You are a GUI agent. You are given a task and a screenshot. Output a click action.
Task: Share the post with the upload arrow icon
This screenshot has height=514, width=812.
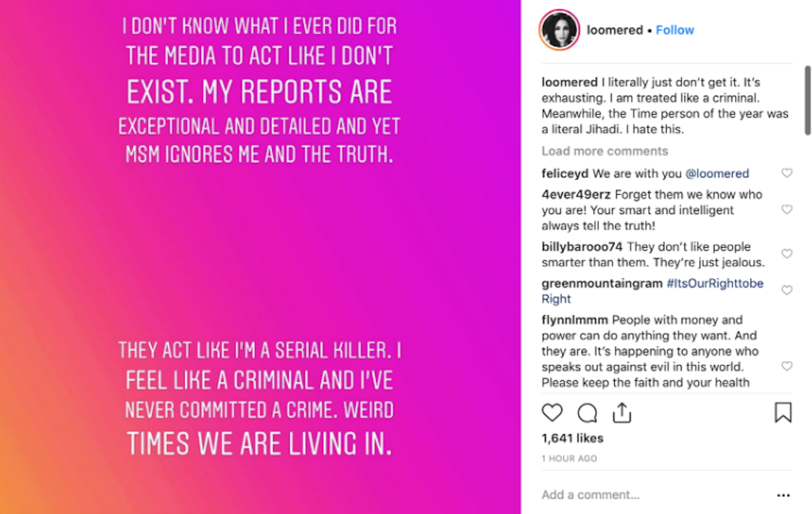pos(622,413)
